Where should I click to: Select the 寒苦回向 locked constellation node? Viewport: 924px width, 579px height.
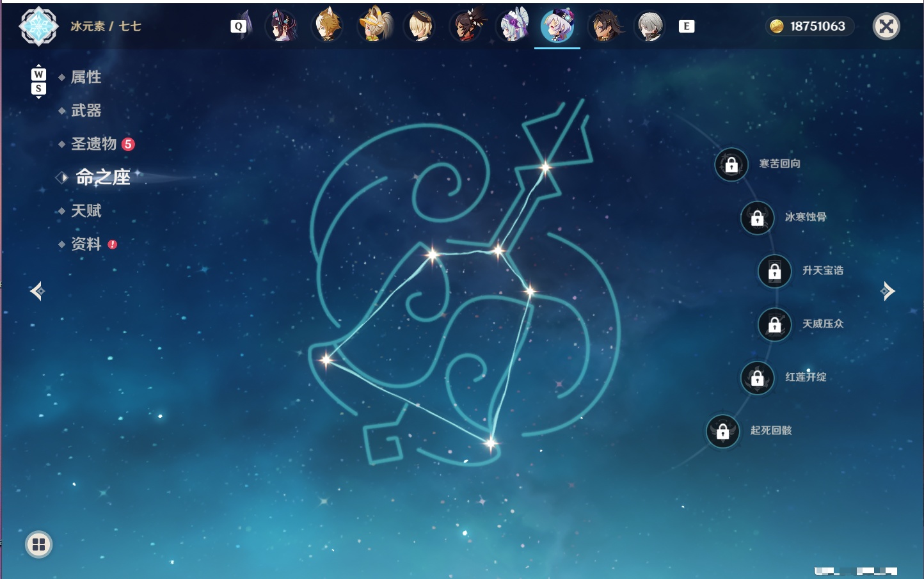point(731,165)
